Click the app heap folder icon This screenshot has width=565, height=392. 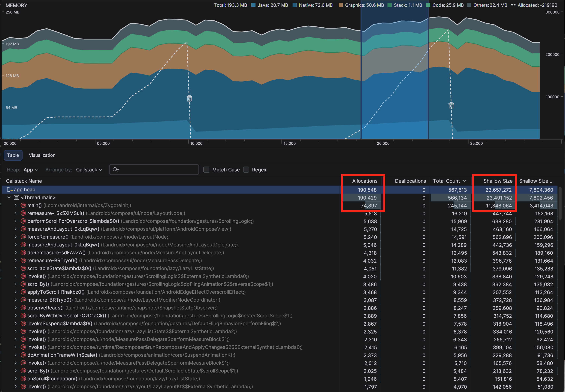(10, 190)
